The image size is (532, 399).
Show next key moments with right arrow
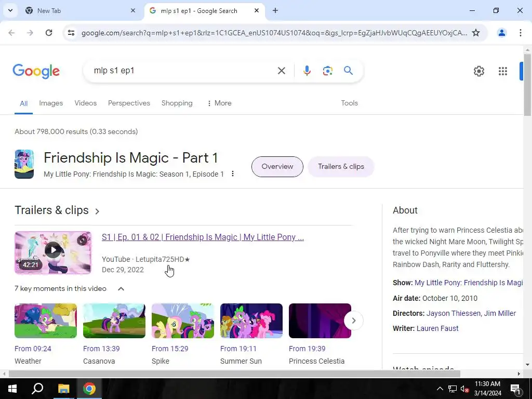(353, 321)
